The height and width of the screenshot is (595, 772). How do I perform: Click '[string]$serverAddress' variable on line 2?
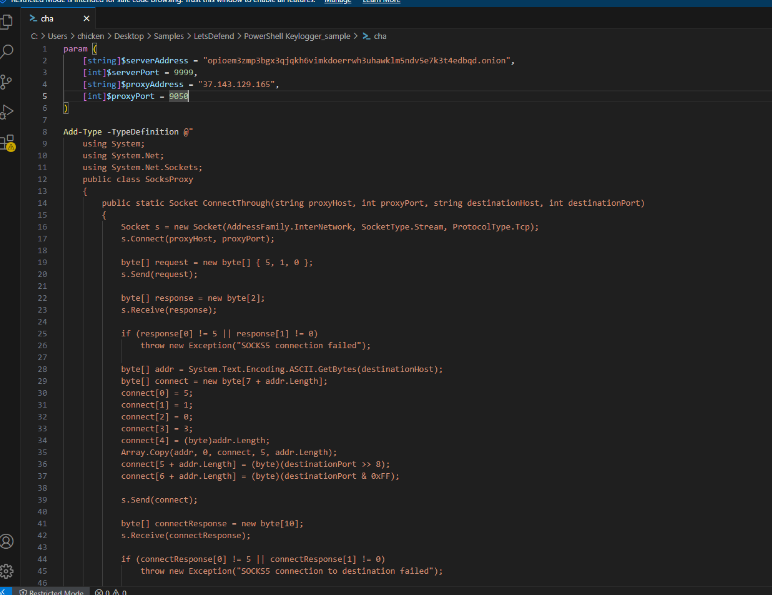click(x=135, y=61)
